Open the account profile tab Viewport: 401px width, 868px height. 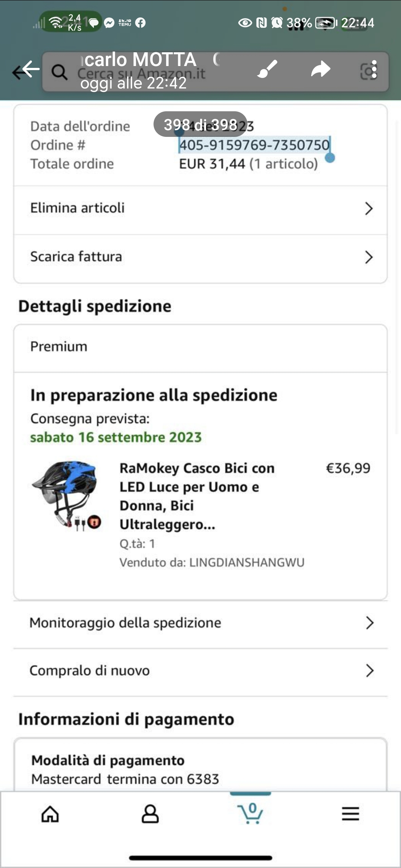pyautogui.click(x=150, y=814)
